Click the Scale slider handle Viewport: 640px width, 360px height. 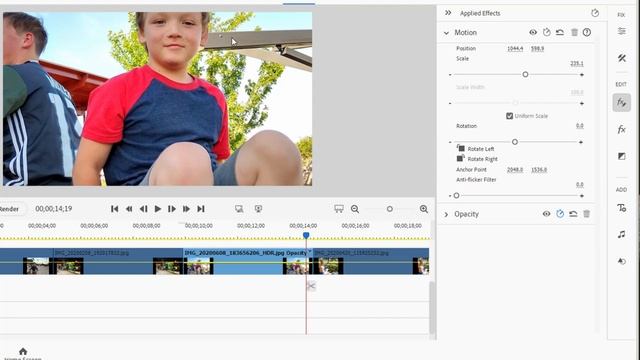(x=525, y=75)
